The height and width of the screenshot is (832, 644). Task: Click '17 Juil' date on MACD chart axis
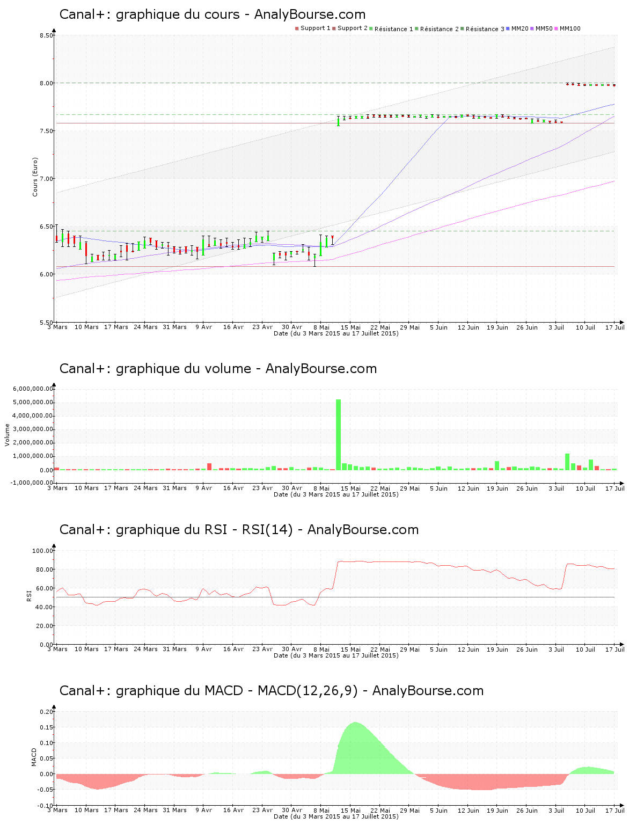[615, 810]
